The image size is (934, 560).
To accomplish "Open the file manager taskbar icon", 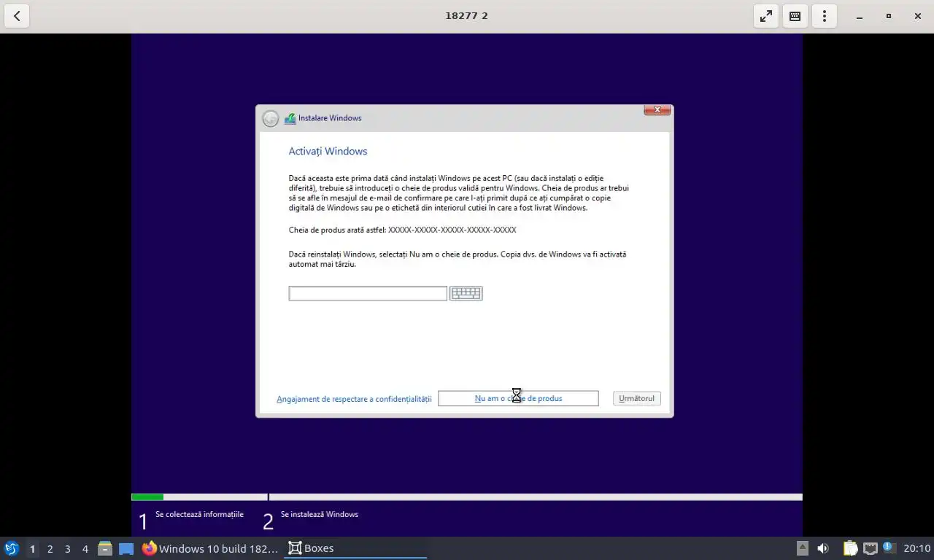I will tap(105, 548).
